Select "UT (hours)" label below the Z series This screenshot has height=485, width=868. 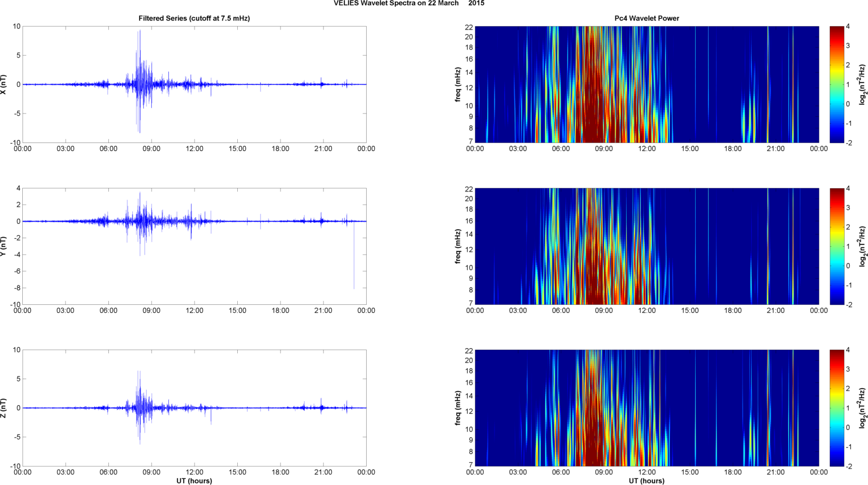coord(194,481)
